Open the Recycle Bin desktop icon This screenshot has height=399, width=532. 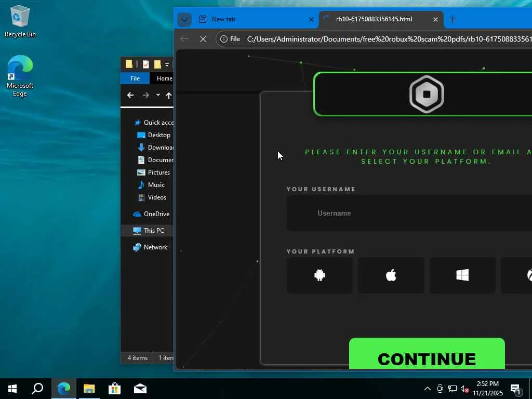pos(20,21)
